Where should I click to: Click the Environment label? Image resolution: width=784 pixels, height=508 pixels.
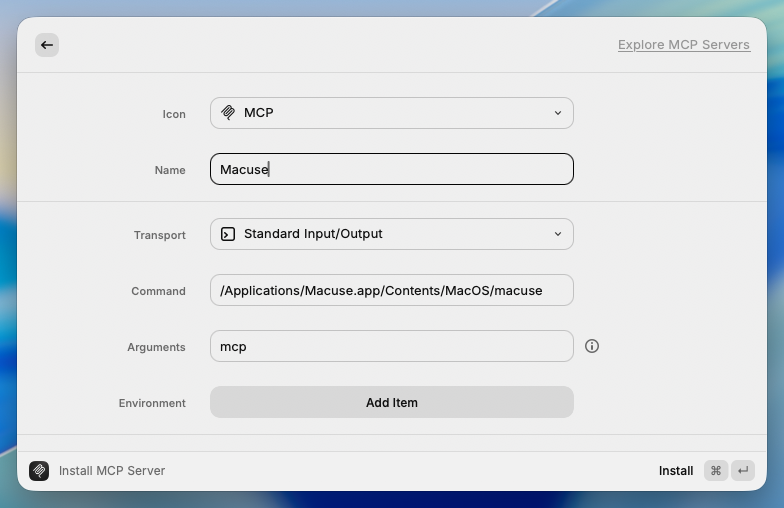point(152,403)
